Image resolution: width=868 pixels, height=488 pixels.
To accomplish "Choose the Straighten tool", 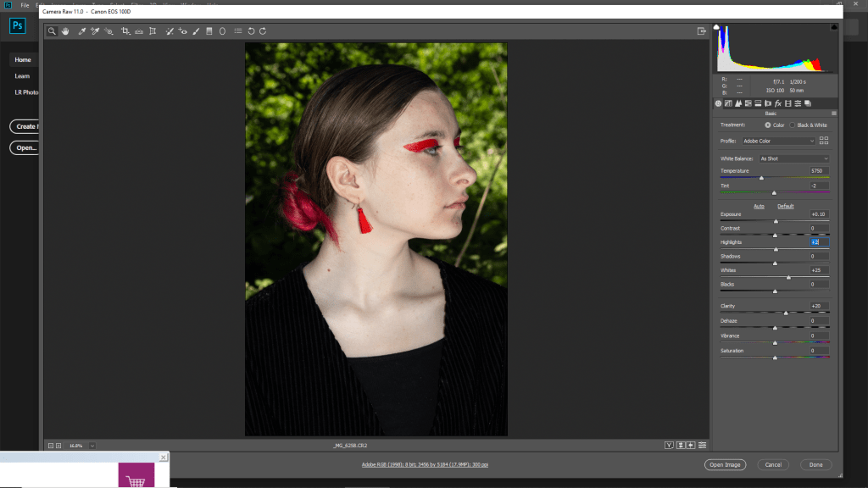I will 139,31.
